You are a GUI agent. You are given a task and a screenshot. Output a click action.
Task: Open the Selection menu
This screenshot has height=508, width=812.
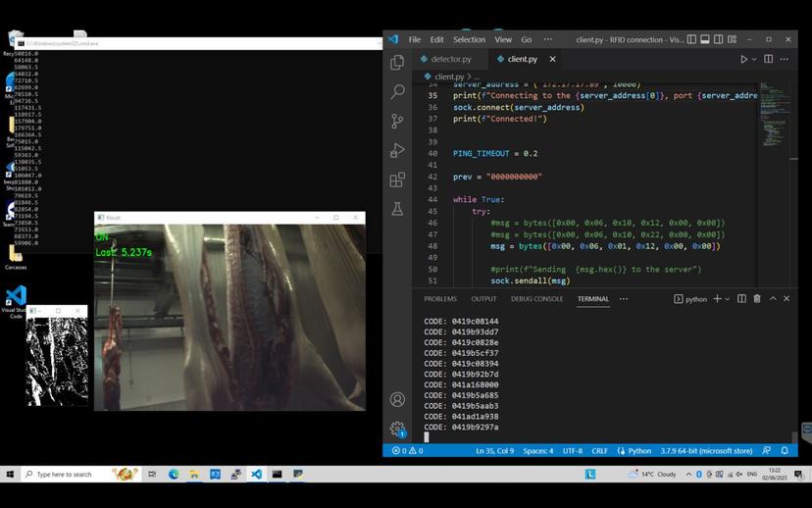(469, 39)
